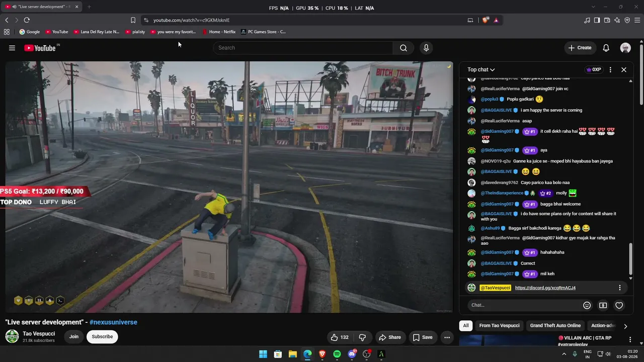Share this live stream
Image resolution: width=644 pixels, height=362 pixels.
(390, 337)
